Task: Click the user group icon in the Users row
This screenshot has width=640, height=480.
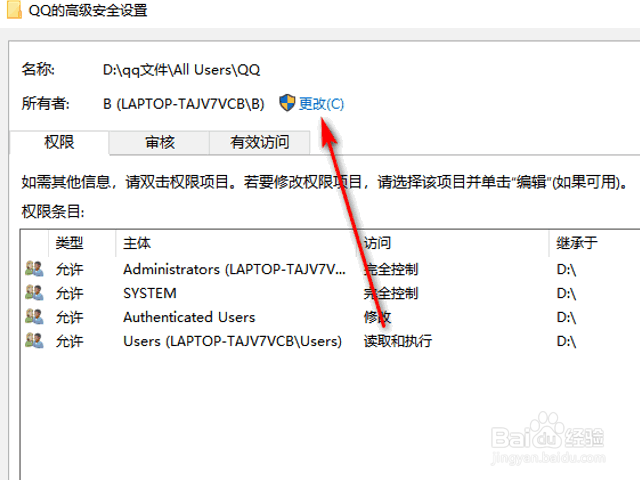Action: [x=34, y=340]
